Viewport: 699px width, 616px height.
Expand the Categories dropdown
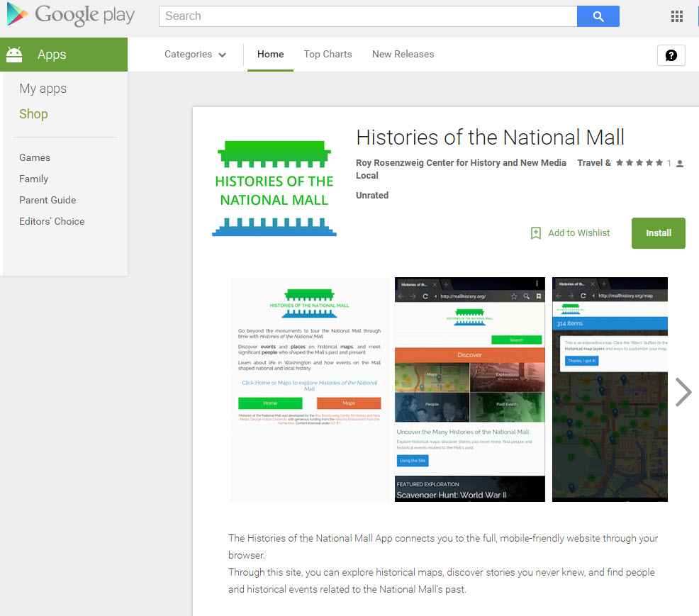tap(195, 55)
